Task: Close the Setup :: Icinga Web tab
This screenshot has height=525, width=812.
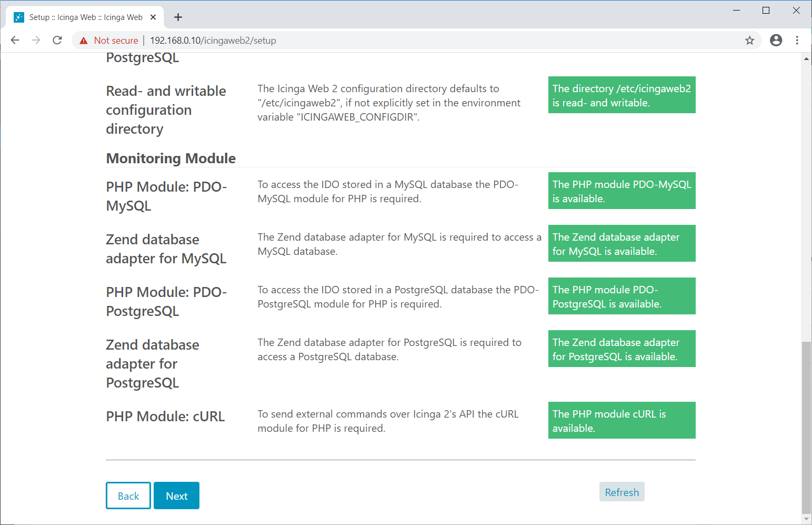Action: tap(153, 17)
